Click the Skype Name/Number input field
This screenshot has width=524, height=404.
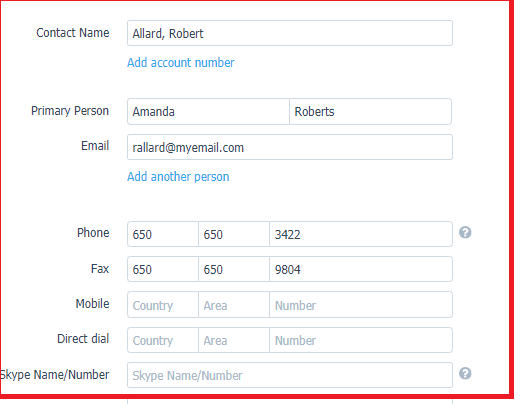[290, 375]
